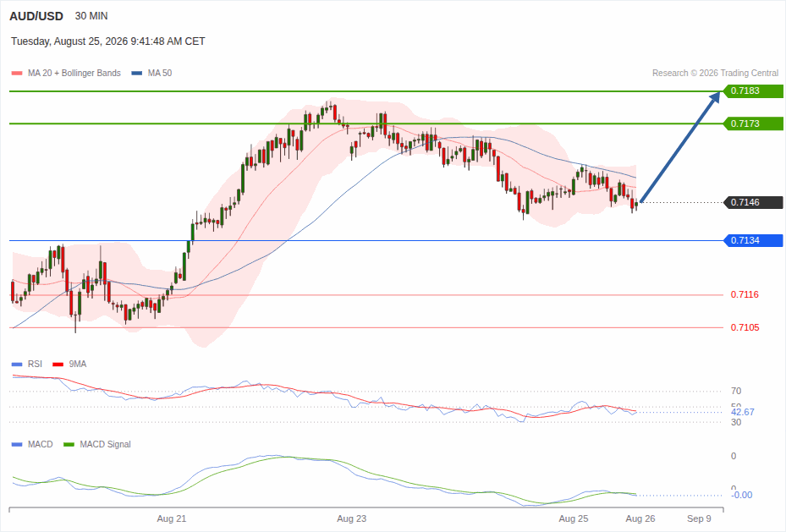
Task: Click the green 0.7183 resistance price tag
Action: 753,90
